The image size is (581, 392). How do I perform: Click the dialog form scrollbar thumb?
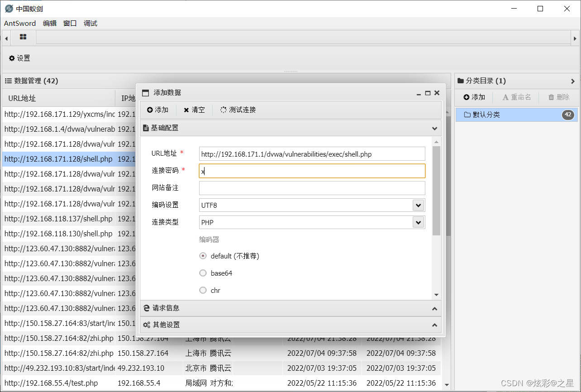(436, 191)
